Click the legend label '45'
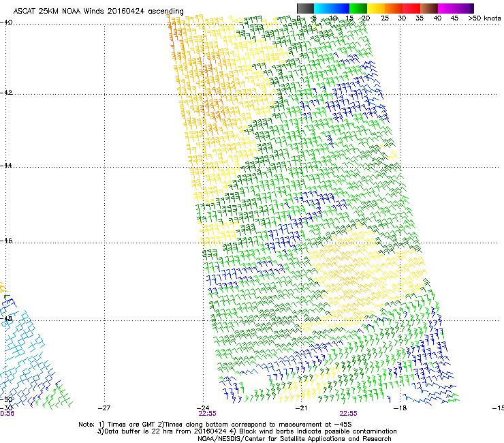This screenshot has width=504, height=443. click(x=454, y=18)
